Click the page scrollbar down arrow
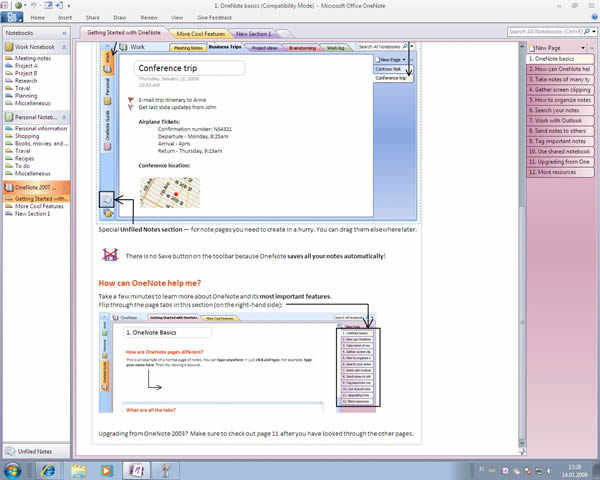 click(x=522, y=444)
